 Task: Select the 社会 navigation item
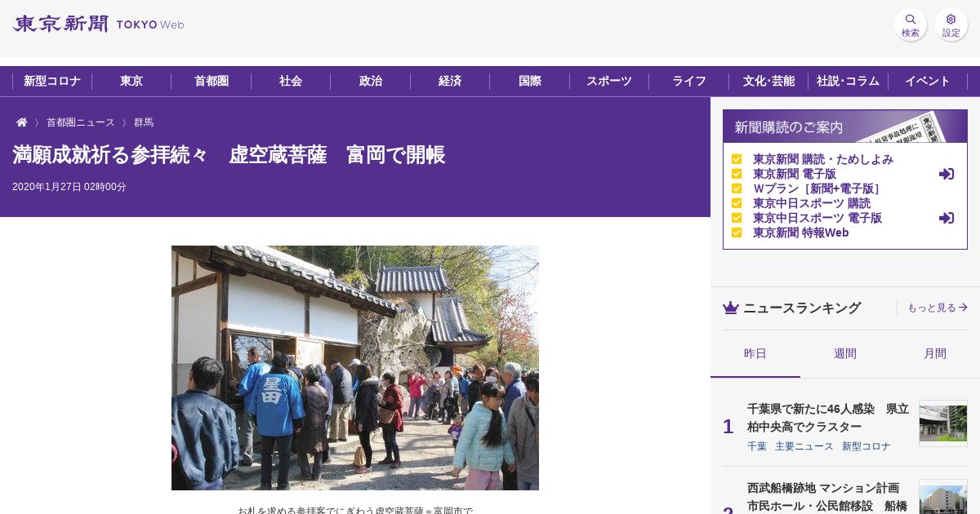pos(291,81)
